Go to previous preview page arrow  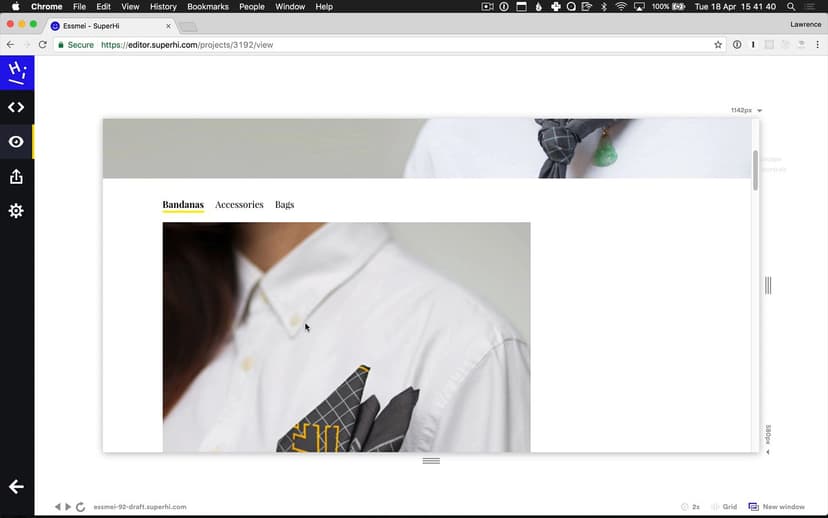click(58, 507)
